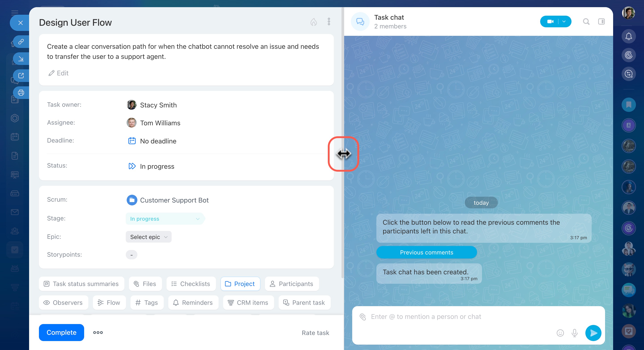Open the task three-dot options menu
Image resolution: width=644 pixels, height=350 pixels.
329,22
